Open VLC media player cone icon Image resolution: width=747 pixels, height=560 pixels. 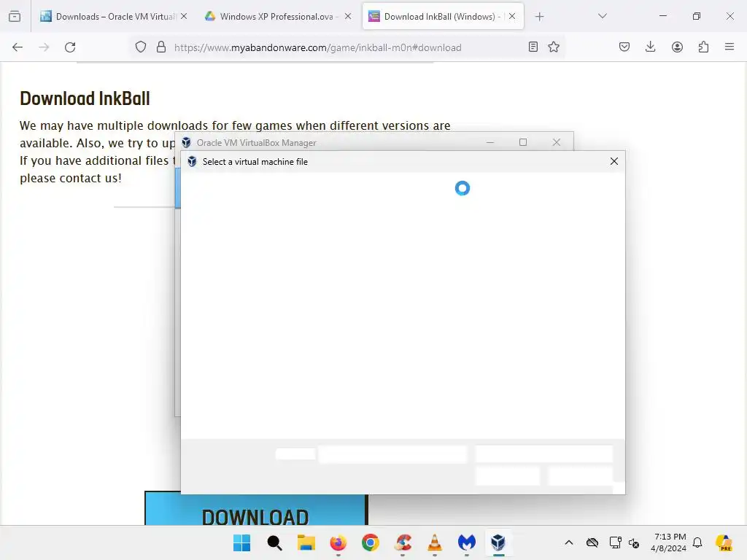point(435,542)
